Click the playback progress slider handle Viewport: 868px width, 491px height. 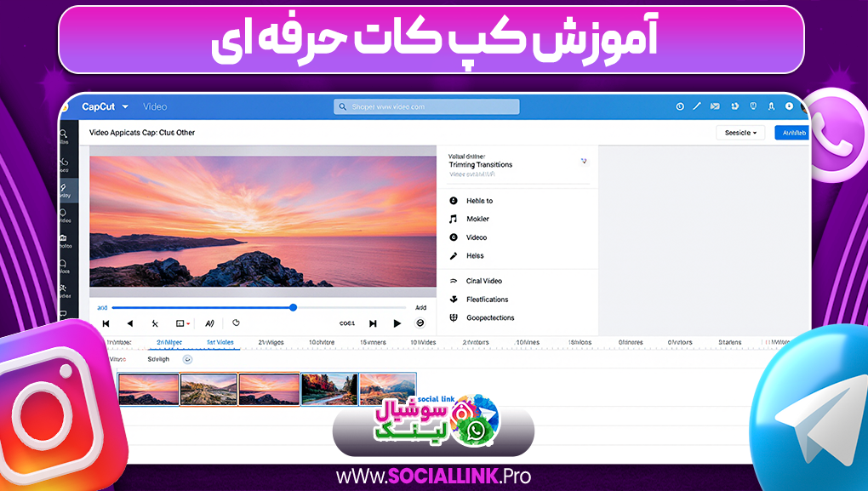pos(294,307)
